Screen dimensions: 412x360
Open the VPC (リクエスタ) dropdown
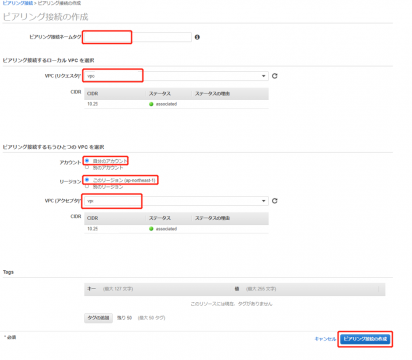coord(176,76)
